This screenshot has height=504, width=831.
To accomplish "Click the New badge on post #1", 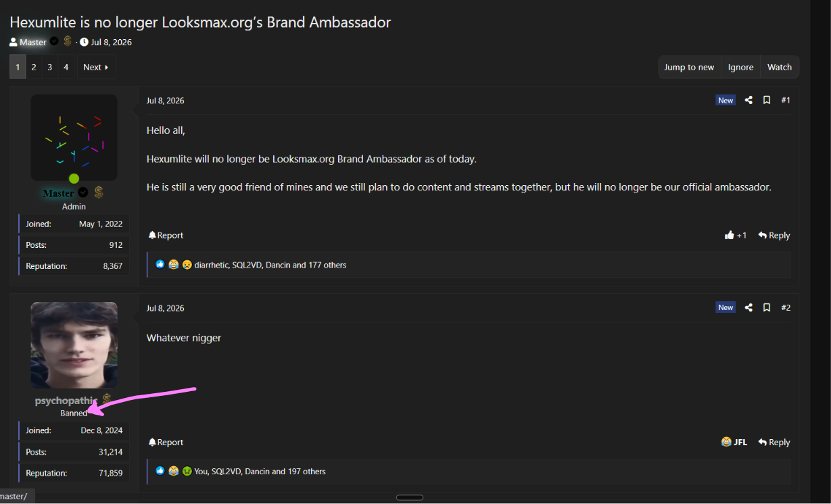I will pyautogui.click(x=726, y=100).
